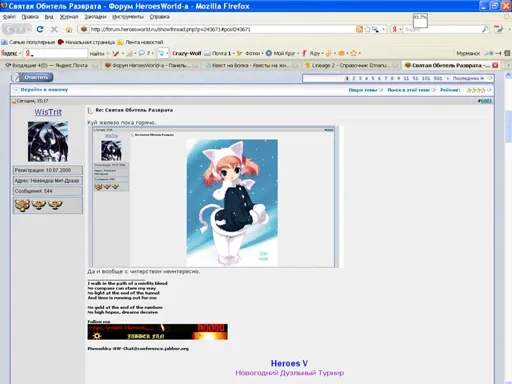Switch to Lineage 2 Справочник tab

coord(351,65)
